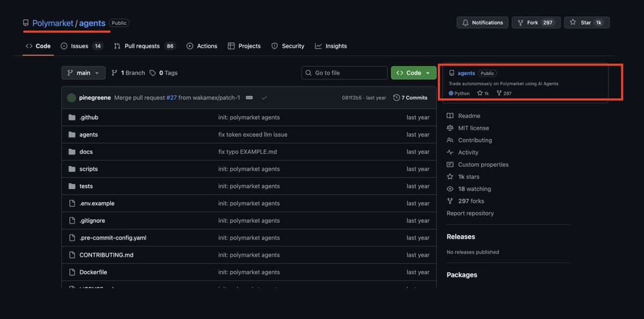Click the tests folder icon
644x319 pixels.
[72, 186]
